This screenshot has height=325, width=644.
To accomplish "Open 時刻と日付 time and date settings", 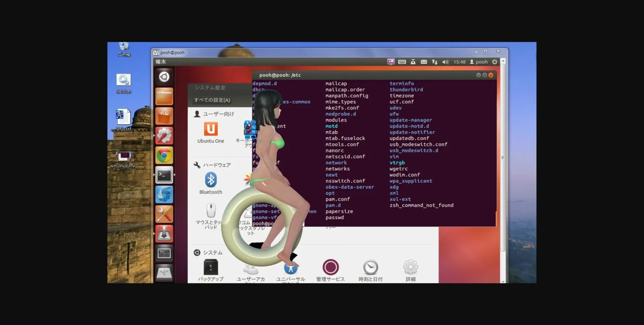I will pos(370,270).
